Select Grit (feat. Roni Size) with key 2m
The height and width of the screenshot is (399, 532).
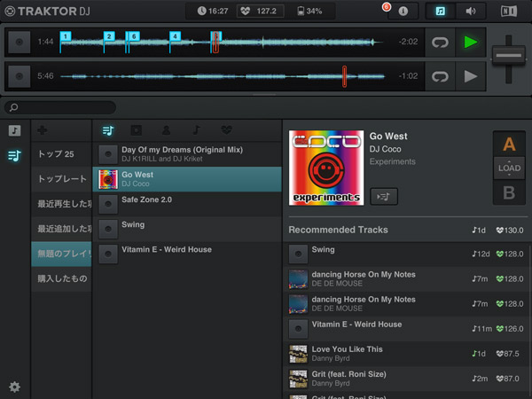pos(406,379)
